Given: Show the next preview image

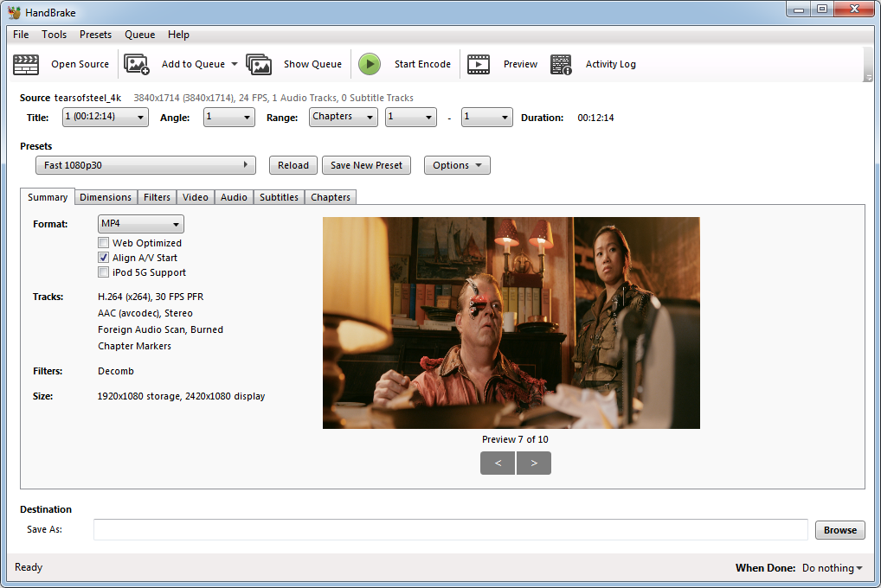Looking at the screenshot, I should (x=534, y=463).
